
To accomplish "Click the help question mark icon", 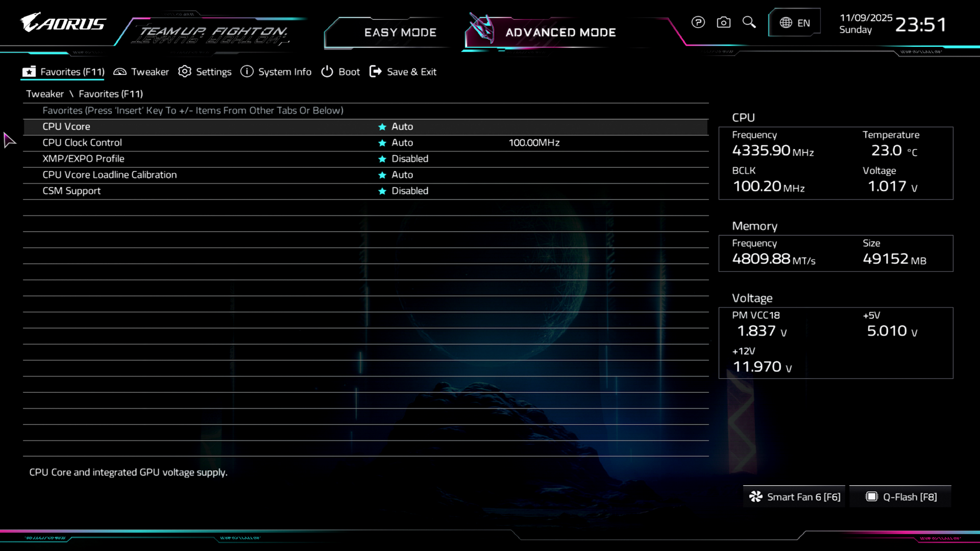I will point(698,22).
